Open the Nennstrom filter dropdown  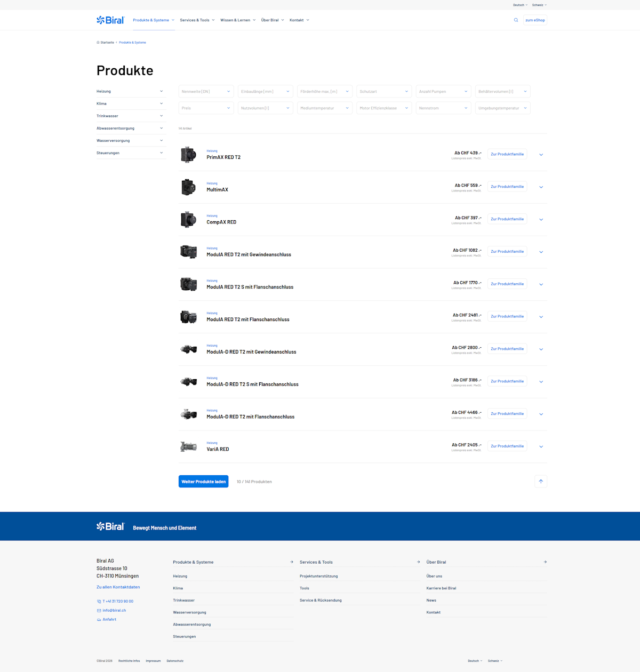[444, 108]
